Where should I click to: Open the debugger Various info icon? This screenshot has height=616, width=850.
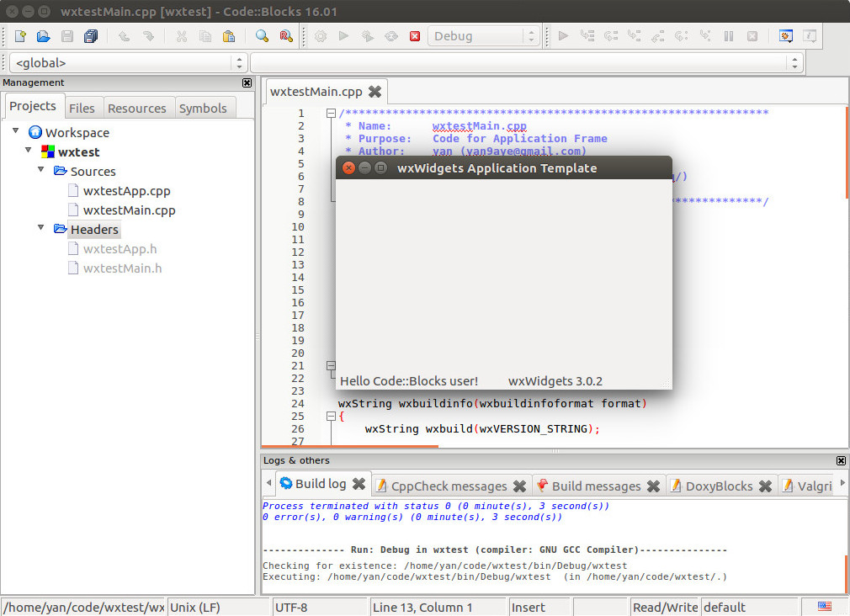point(810,36)
